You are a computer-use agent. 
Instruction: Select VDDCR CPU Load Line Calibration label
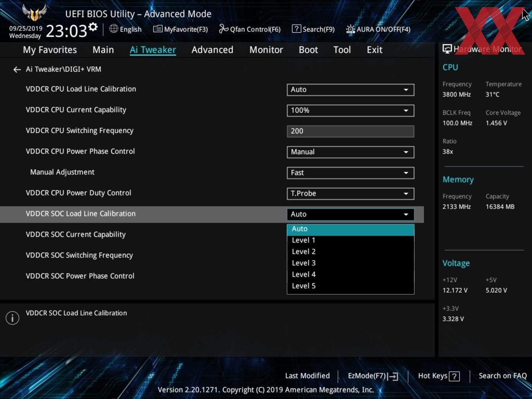[81, 89]
